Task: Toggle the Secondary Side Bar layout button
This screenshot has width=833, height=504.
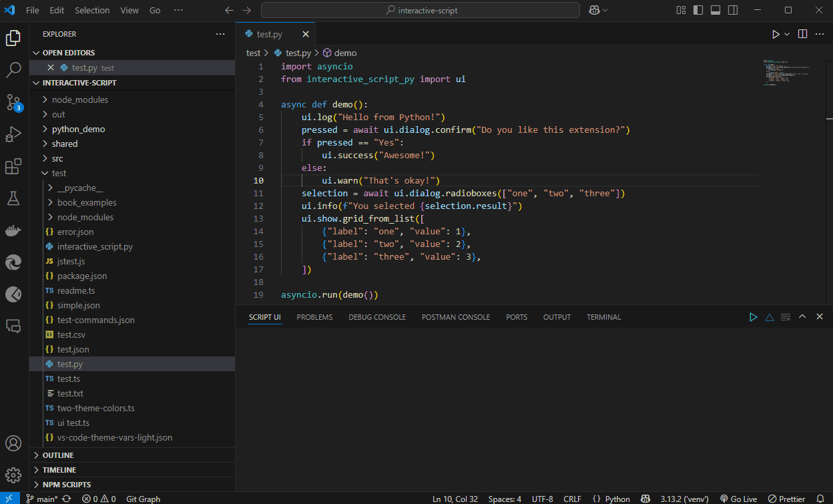Action: click(733, 10)
